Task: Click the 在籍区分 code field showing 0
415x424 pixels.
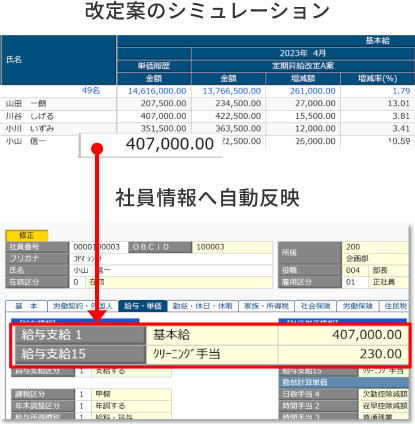Action: [x=77, y=282]
